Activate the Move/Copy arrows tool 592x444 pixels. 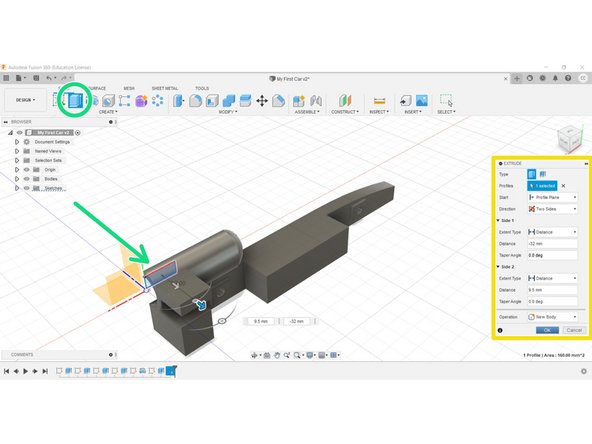pyautogui.click(x=262, y=101)
